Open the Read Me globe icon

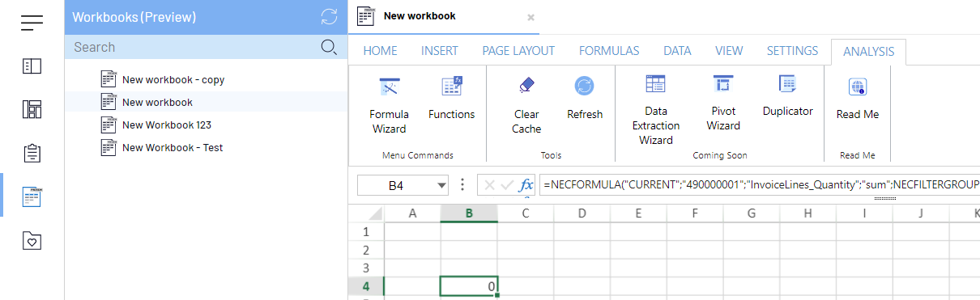[858, 87]
